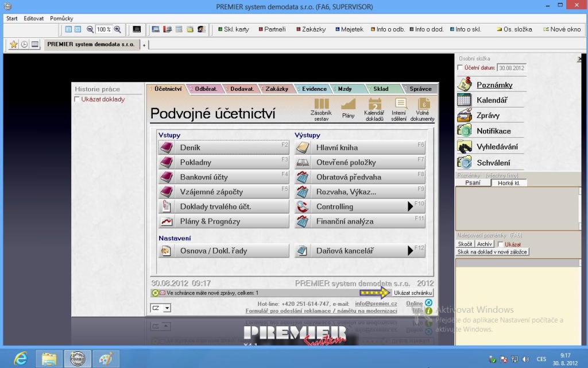Click the Nové okno toolbar shortcut

[562, 29]
